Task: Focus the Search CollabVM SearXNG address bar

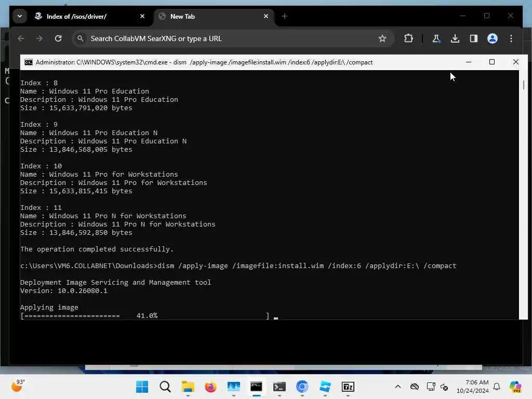Action: click(x=233, y=38)
